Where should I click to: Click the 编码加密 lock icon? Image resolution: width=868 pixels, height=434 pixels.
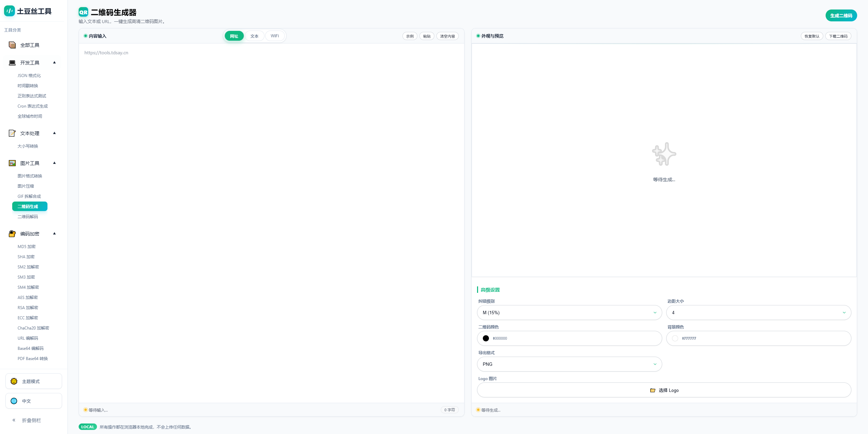pyautogui.click(x=12, y=234)
